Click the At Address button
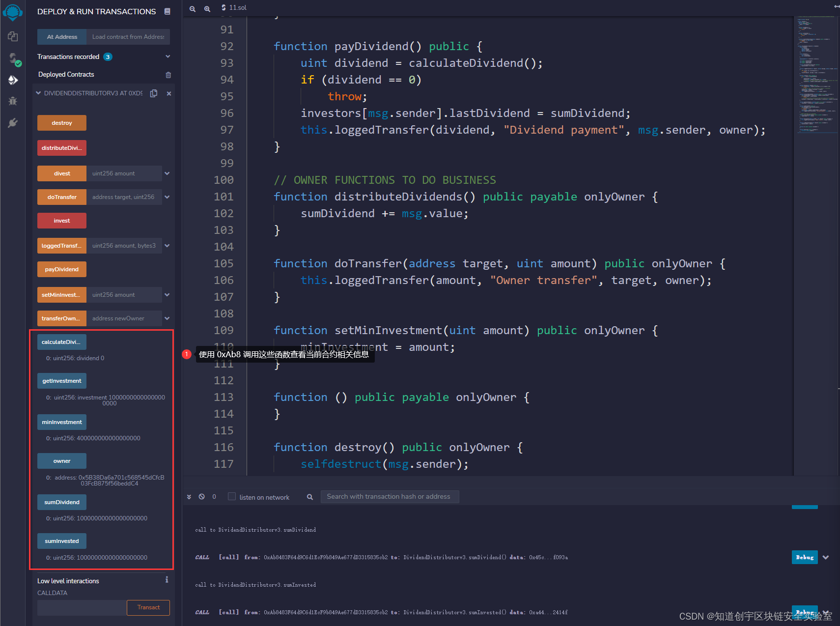840x626 pixels. pyautogui.click(x=62, y=37)
